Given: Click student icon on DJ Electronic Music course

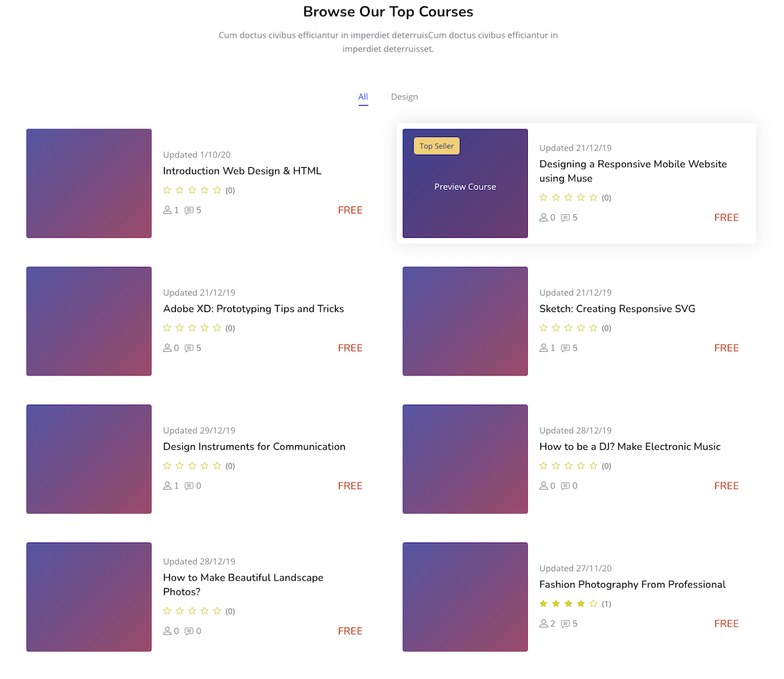Looking at the screenshot, I should coord(544,486).
